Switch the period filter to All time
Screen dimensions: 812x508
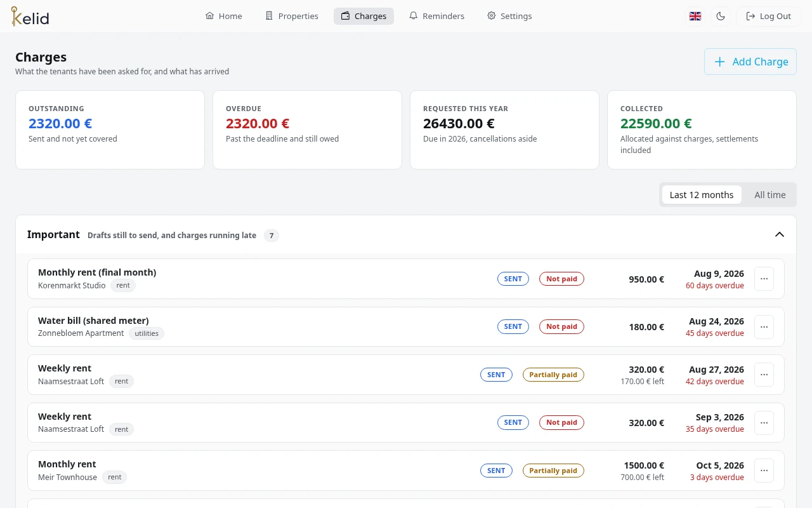[x=770, y=195]
